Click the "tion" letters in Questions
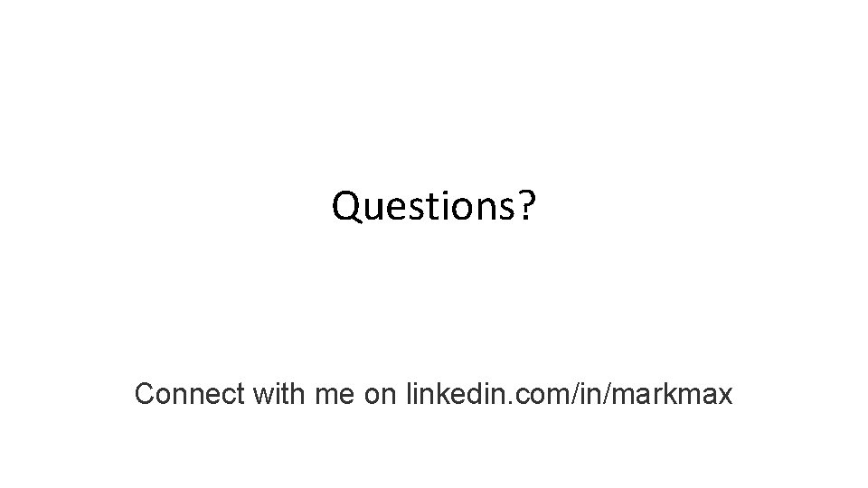The height and width of the screenshot is (488, 868). tap(462, 206)
